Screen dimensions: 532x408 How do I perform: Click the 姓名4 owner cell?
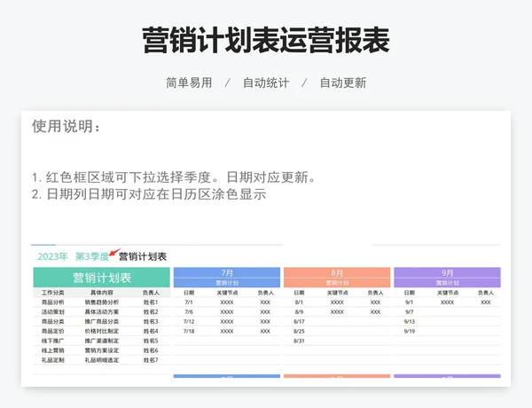[x=151, y=331]
